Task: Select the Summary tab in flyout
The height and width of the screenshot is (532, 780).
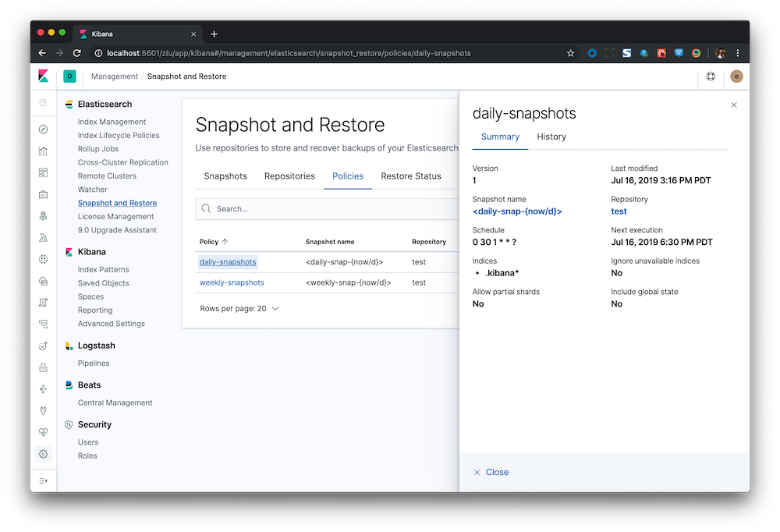Action: click(x=500, y=137)
